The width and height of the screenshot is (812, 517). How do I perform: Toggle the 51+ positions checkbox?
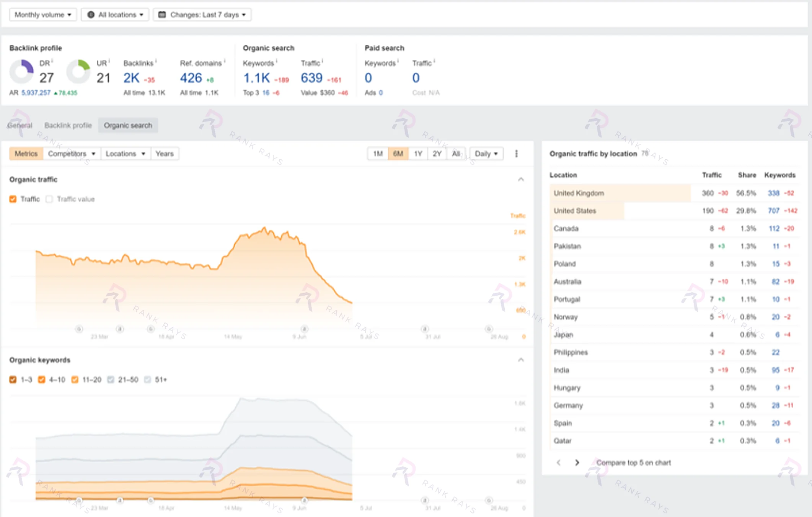pyautogui.click(x=147, y=380)
